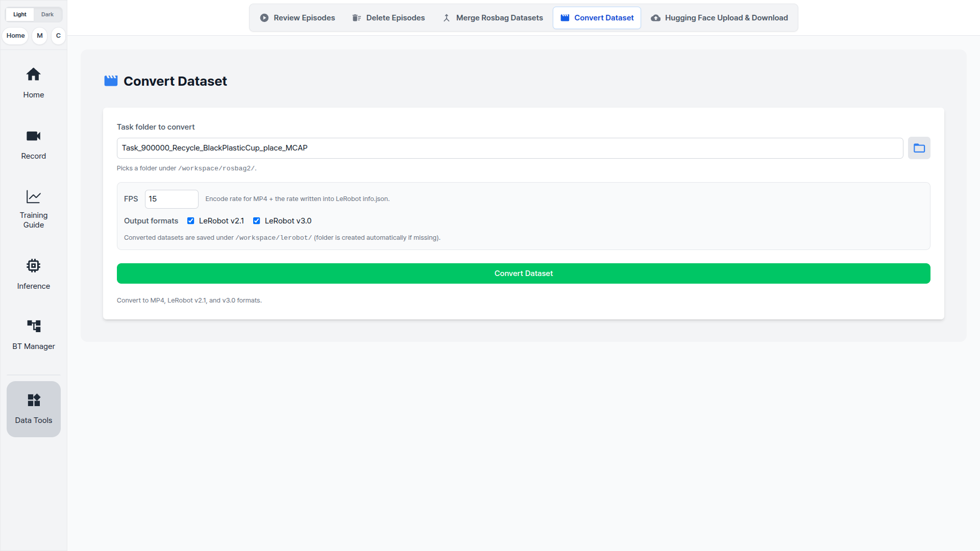Image resolution: width=980 pixels, height=551 pixels.
Task: Click the Output formats label
Action: pyautogui.click(x=151, y=221)
